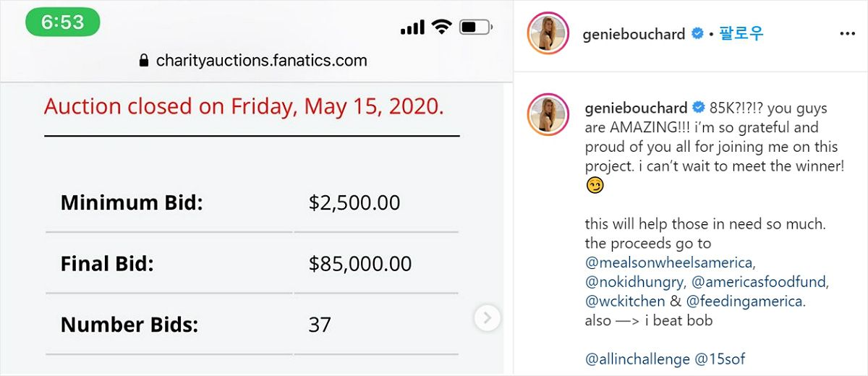Tap the cellular signal strength icon
868x376 pixels.
click(412, 27)
